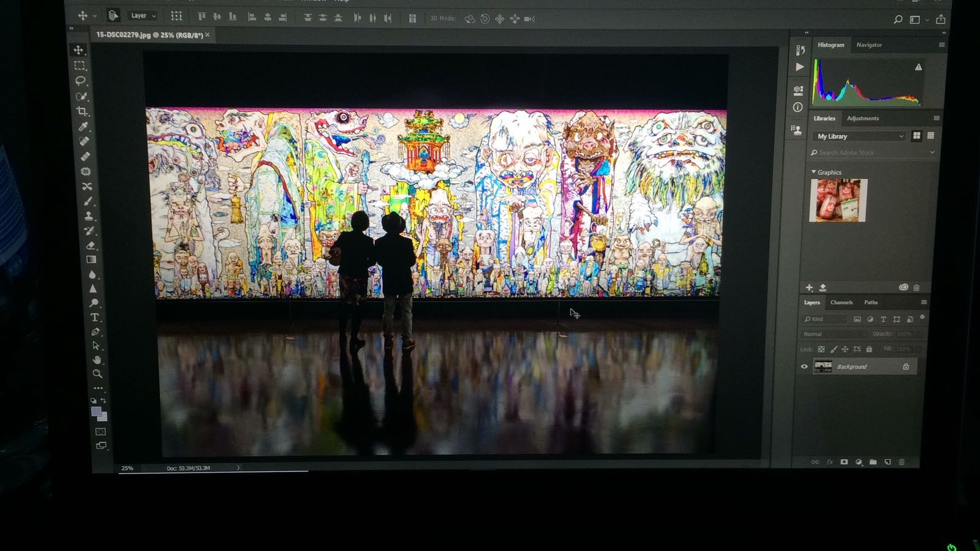Select the Quick Selection tool
Viewport: 980px width, 551px height.
pyautogui.click(x=81, y=96)
